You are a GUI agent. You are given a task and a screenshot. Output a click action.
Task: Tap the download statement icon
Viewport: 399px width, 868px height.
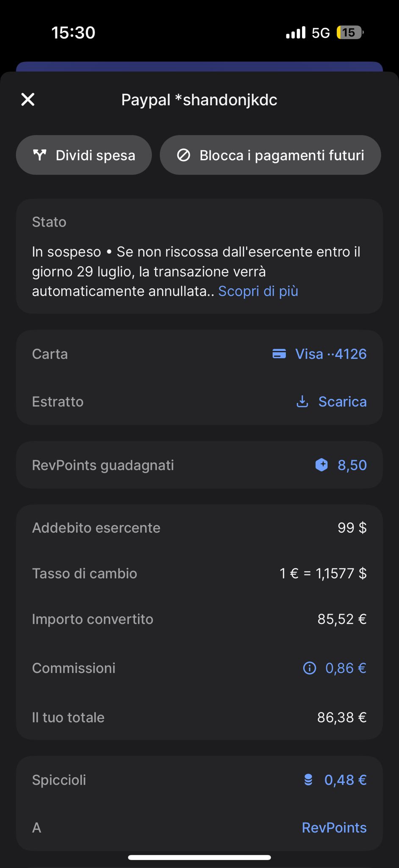click(302, 401)
